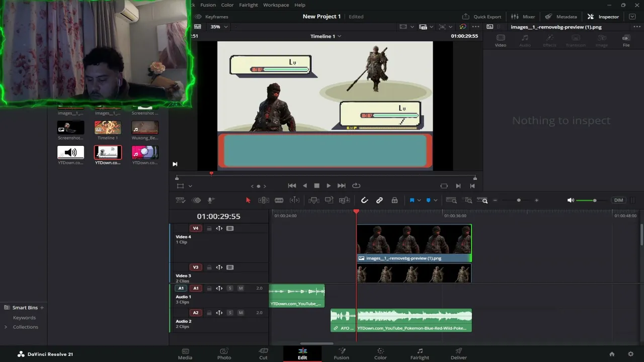The image size is (644, 362).
Task: Expand the workspace layout dropdown at top right
Action: (632, 17)
